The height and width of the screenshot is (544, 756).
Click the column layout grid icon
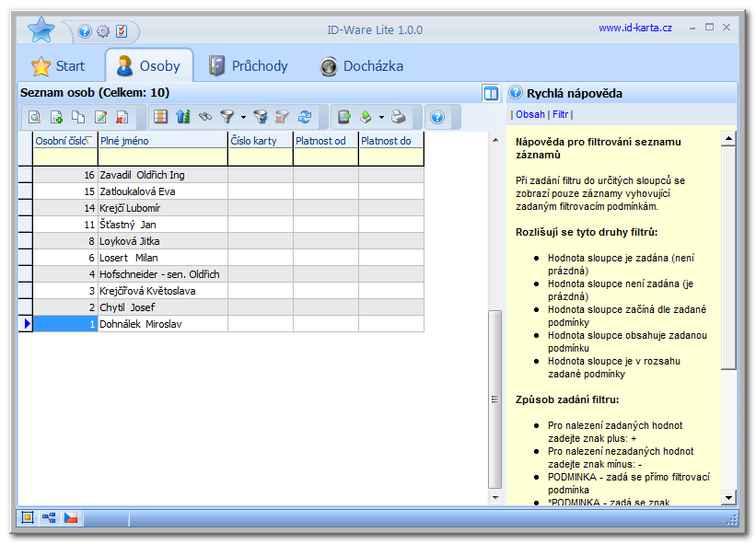pos(160,117)
